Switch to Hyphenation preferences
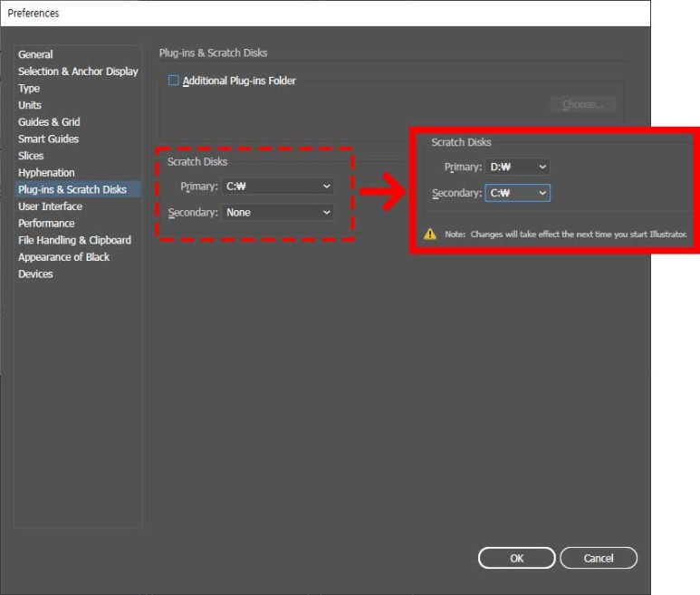Screen dimensions: 700x595 click(x=46, y=173)
